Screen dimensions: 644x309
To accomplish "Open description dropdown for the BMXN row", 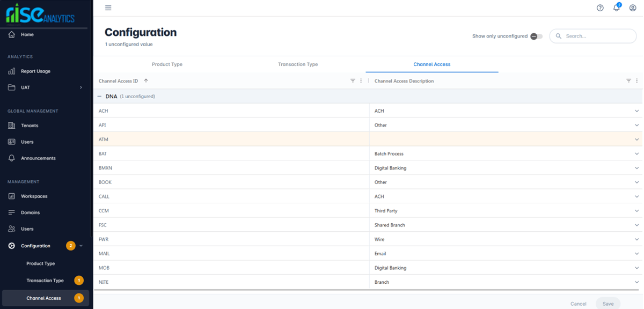I will 636,168.
